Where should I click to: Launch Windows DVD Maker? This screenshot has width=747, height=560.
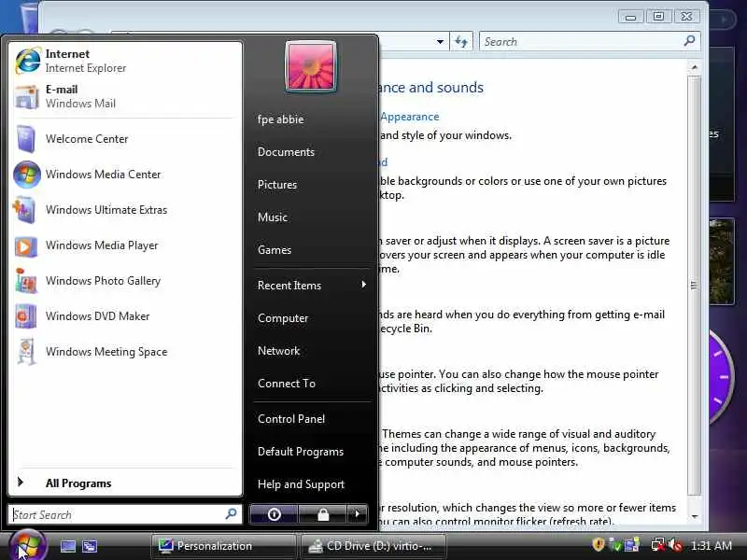tap(125, 316)
